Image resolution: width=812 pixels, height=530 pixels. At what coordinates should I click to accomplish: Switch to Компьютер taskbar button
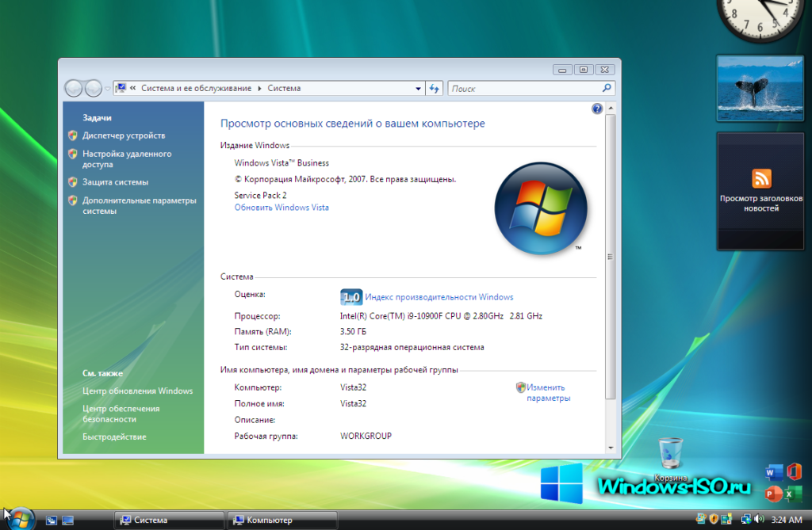(x=282, y=520)
